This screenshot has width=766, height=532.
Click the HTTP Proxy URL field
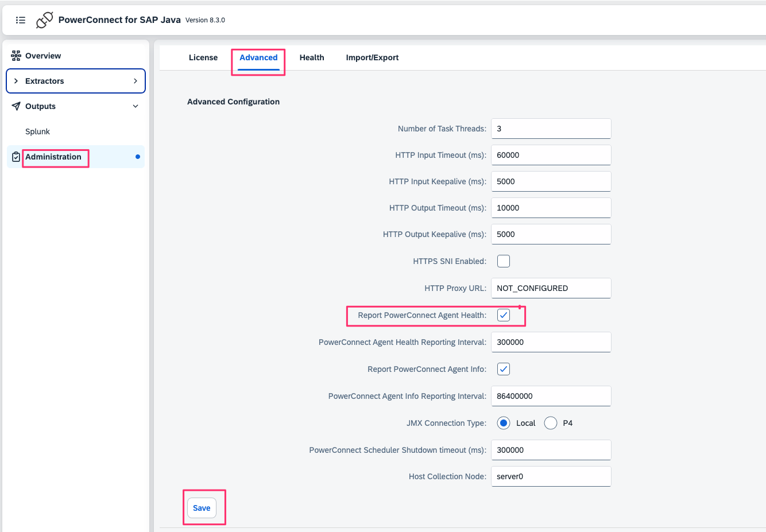coord(551,288)
